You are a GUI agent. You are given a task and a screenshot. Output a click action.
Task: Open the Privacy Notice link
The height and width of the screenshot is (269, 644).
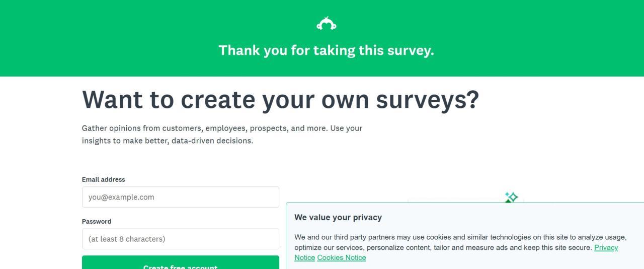tap(606, 248)
